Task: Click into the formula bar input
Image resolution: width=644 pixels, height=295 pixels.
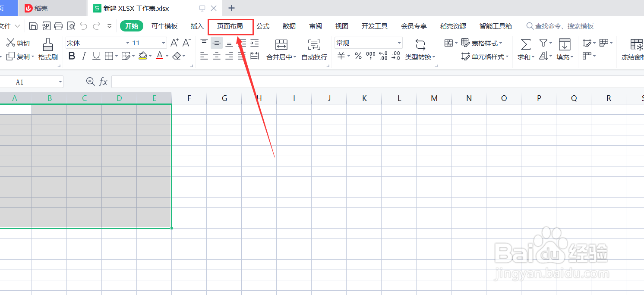Action: click(x=377, y=82)
